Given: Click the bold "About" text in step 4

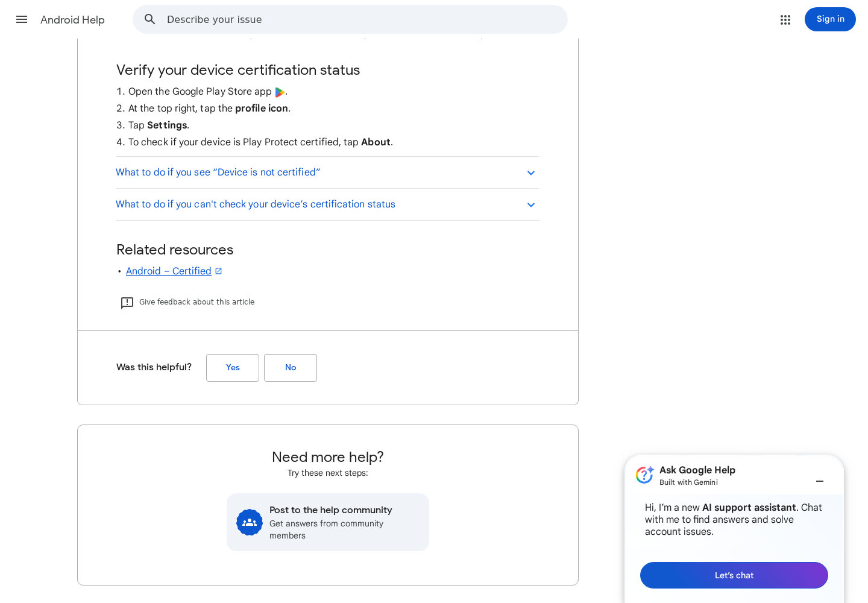Looking at the screenshot, I should click(376, 142).
